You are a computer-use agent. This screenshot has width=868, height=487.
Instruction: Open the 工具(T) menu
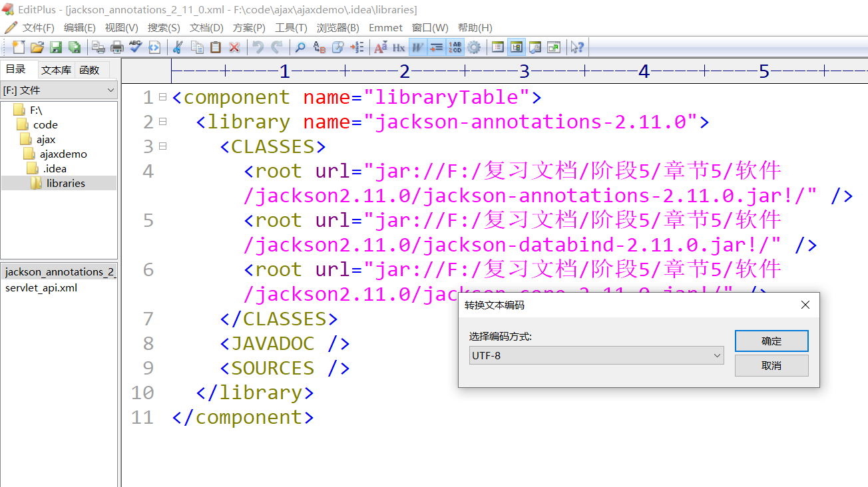click(291, 27)
